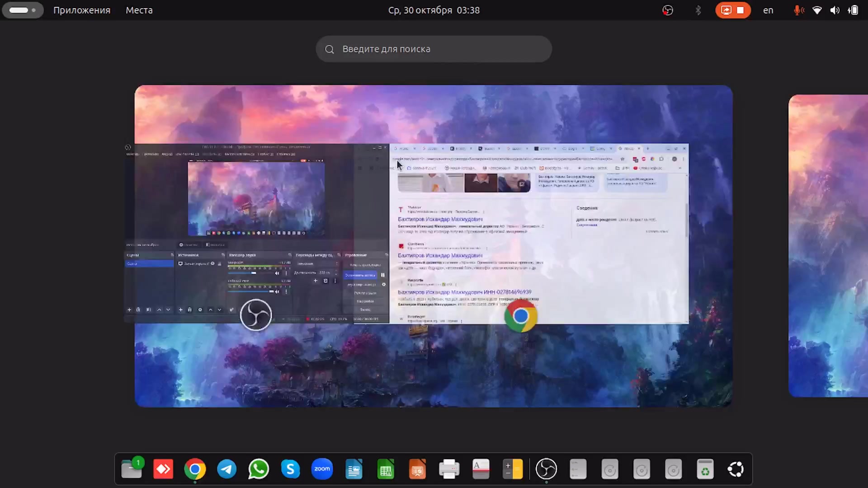Launch Skype from the dock

tap(290, 469)
